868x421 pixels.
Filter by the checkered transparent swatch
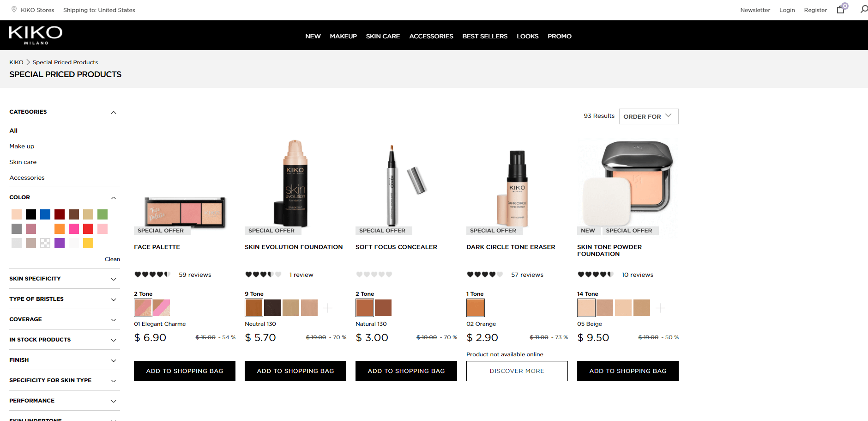[45, 243]
